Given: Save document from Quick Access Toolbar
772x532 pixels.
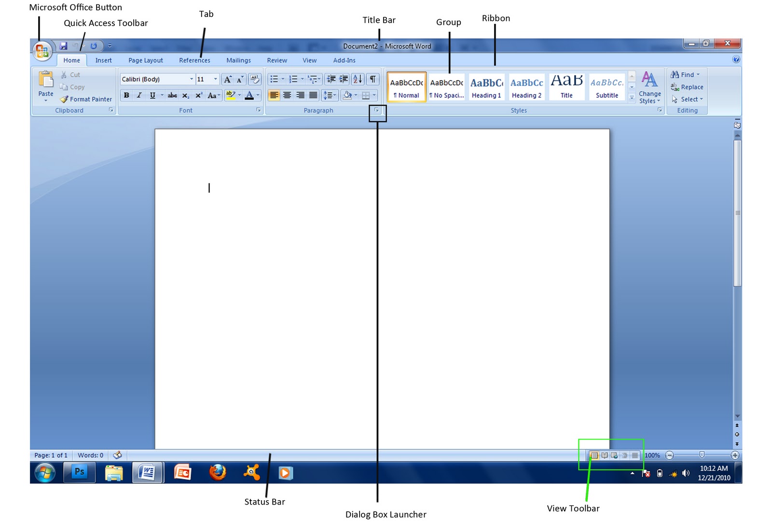Looking at the screenshot, I should [x=63, y=46].
